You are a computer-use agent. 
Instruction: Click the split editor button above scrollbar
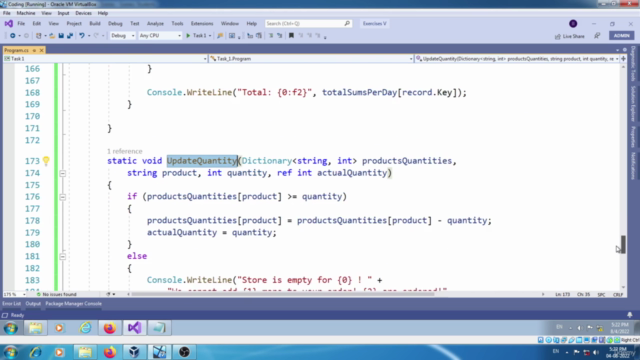[623, 59]
